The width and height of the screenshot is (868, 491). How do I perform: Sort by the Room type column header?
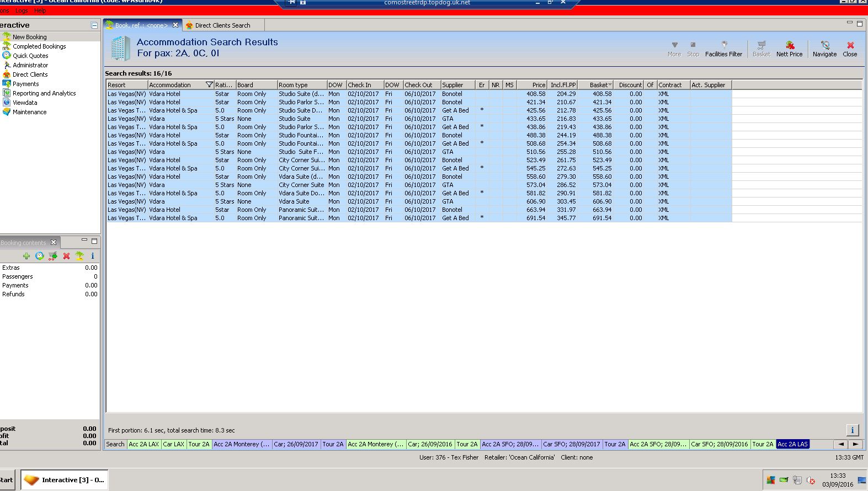click(302, 85)
